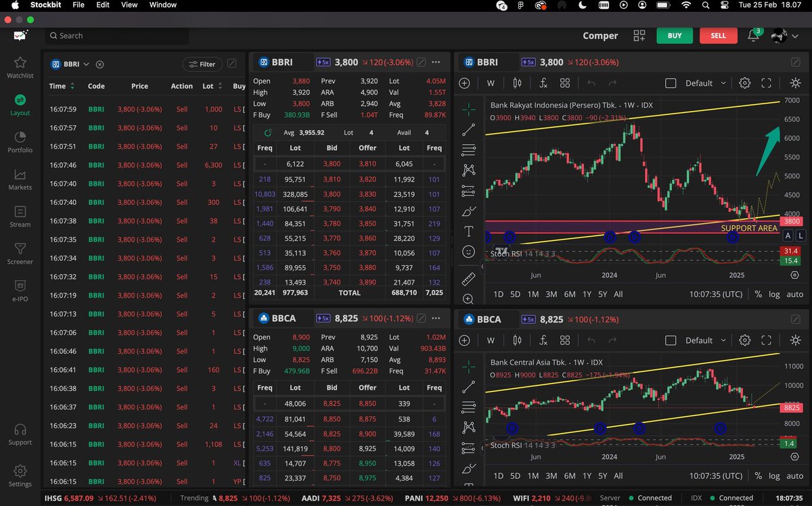Toggle percent scale on the BBRI chart

759,294
